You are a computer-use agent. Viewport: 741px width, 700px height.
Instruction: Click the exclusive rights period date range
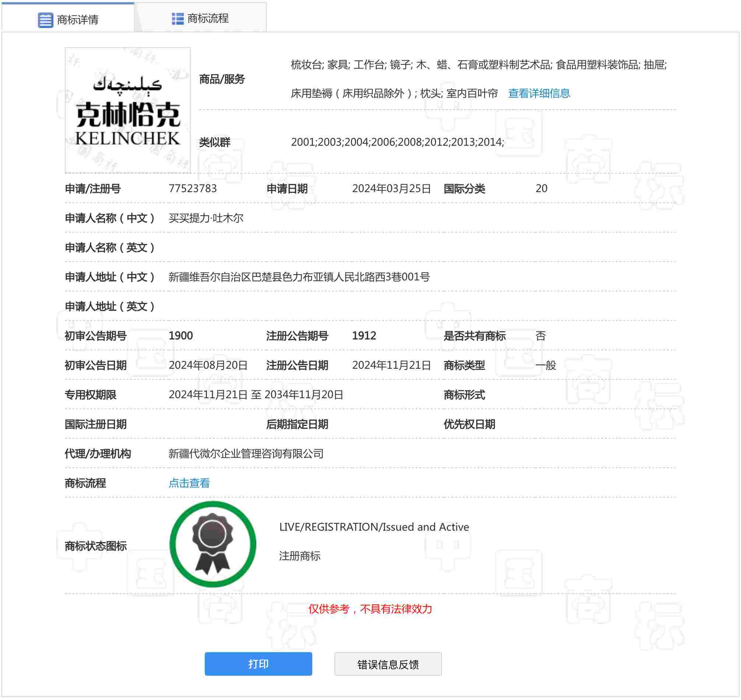pos(256,395)
